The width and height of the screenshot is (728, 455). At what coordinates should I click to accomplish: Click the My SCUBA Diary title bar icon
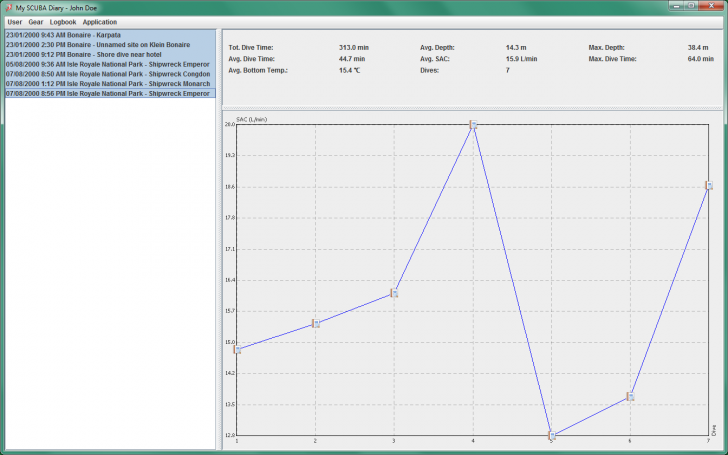coord(8,6)
